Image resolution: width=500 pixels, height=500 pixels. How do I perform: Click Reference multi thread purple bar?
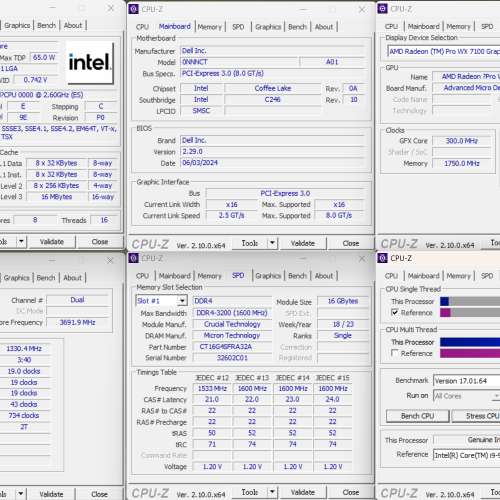tap(470, 353)
